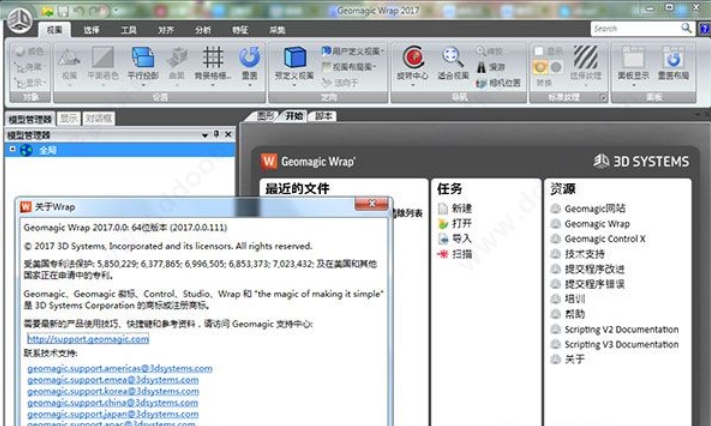Select the 平行投影 parallel projection icon
The width and height of the screenshot is (711, 426).
[143, 58]
